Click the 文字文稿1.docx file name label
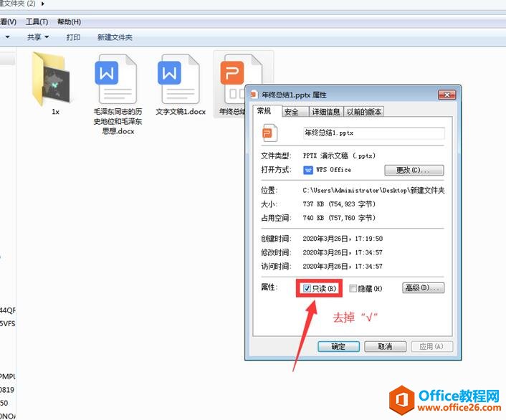 click(181, 112)
